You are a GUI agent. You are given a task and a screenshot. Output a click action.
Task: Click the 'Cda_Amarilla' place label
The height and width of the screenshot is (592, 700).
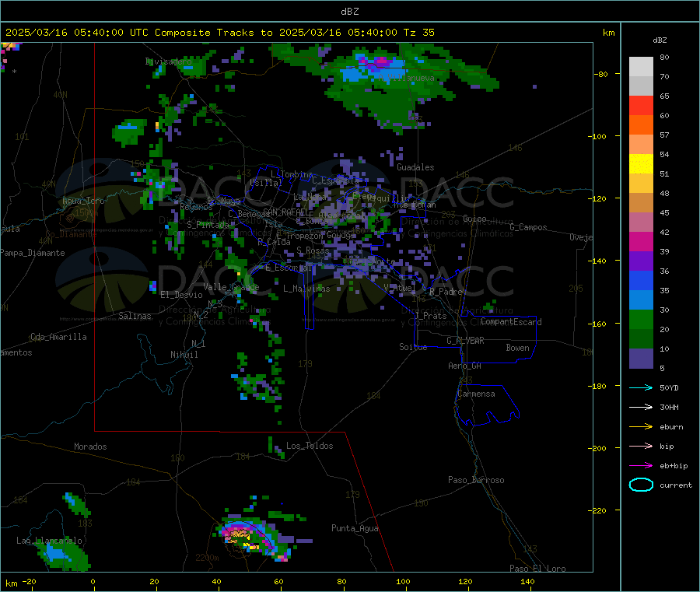tap(58, 337)
